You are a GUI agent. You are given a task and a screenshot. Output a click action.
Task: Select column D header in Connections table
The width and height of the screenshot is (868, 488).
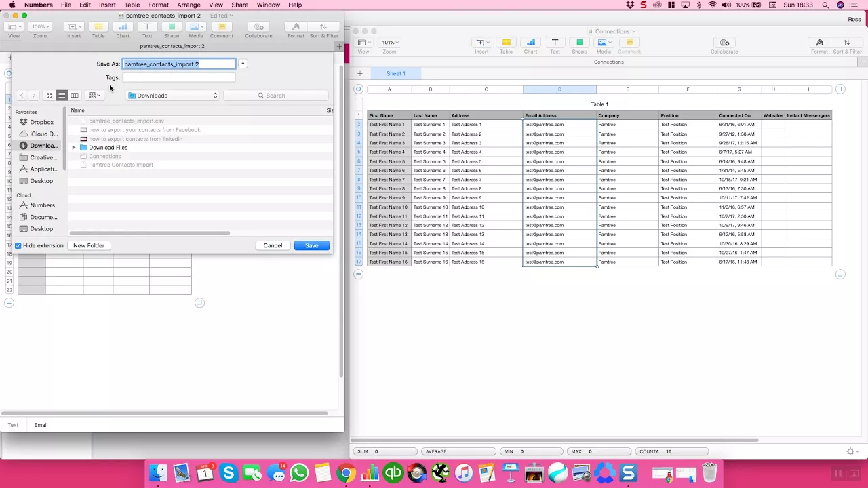pos(559,89)
